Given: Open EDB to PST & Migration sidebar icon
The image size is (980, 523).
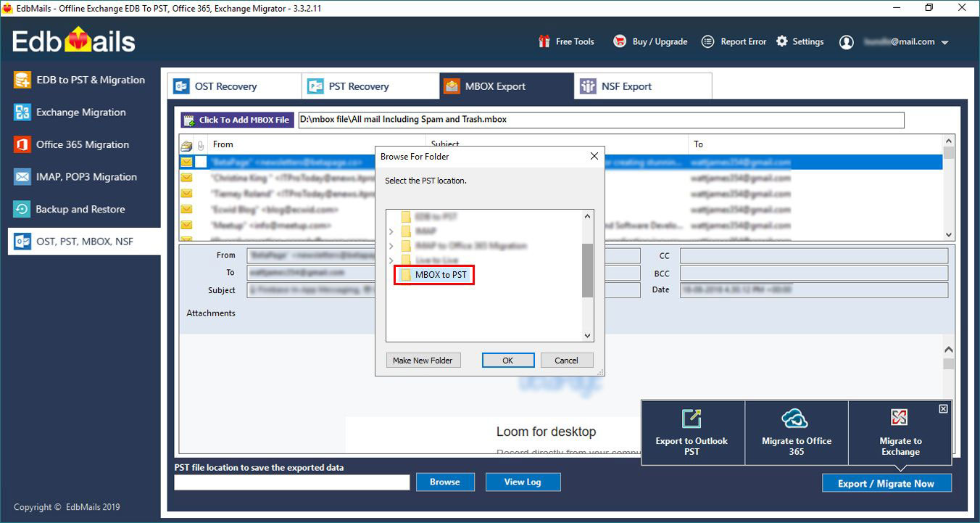Looking at the screenshot, I should coord(22,80).
